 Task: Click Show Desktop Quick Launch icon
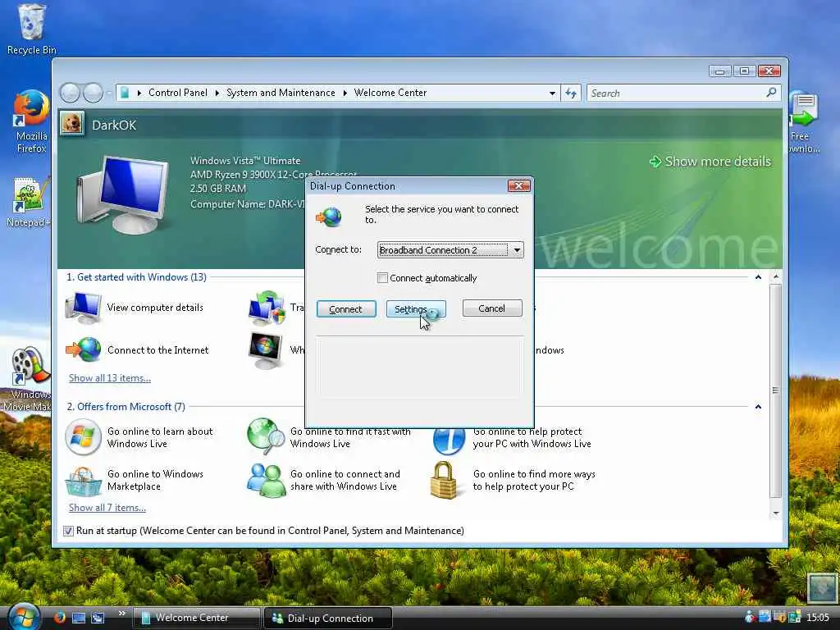pos(79,618)
